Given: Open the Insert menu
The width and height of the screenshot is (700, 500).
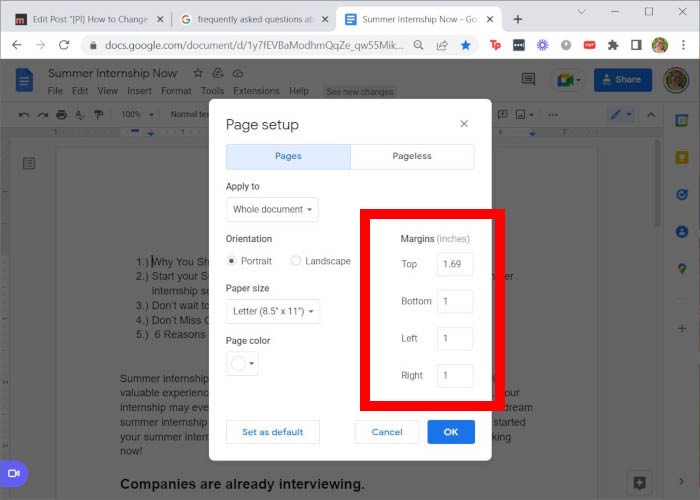Looking at the screenshot, I should [139, 91].
